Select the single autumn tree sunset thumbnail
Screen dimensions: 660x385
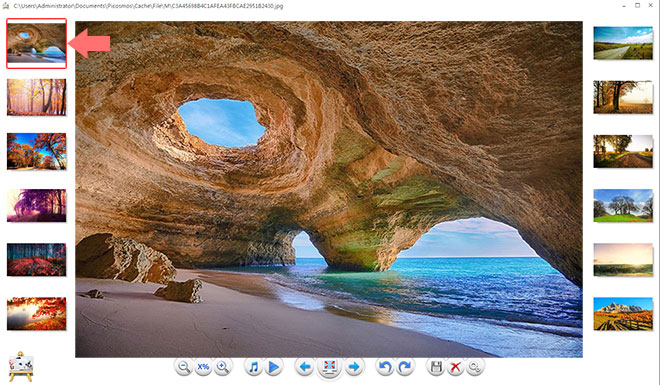[x=623, y=97]
